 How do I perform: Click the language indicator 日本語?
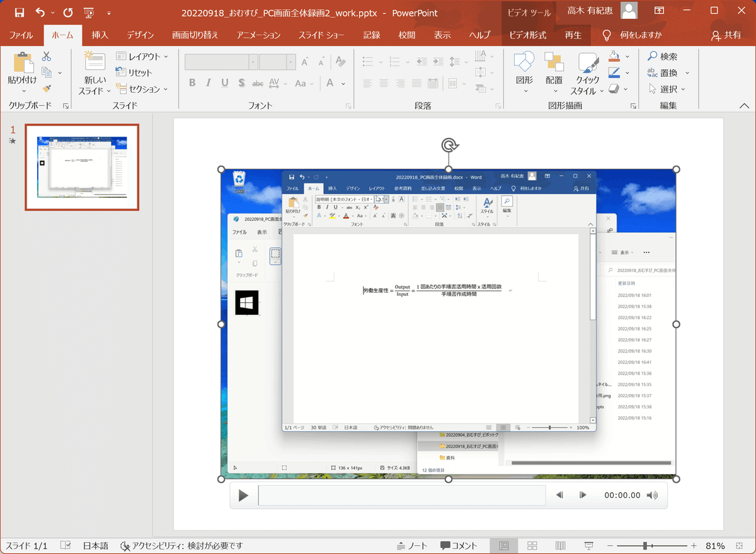pyautogui.click(x=96, y=546)
